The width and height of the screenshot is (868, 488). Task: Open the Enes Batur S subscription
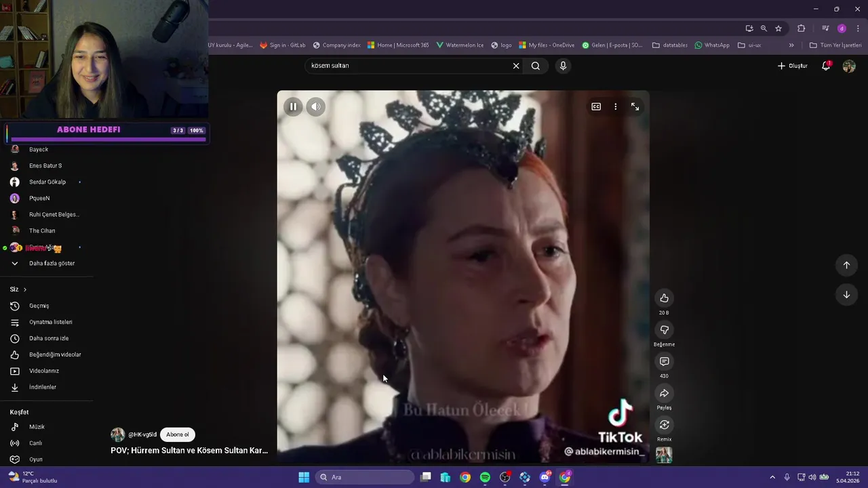[x=46, y=165]
